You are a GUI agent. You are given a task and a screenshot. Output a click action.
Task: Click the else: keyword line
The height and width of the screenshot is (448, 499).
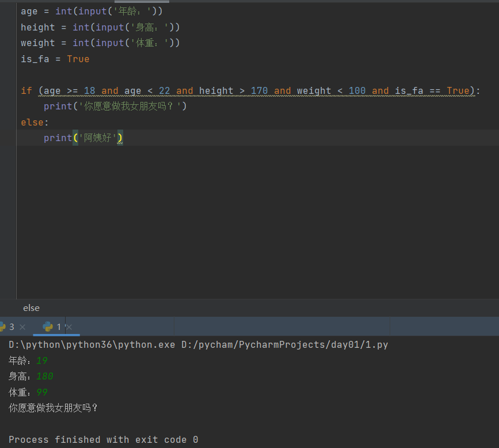pyautogui.click(x=35, y=122)
